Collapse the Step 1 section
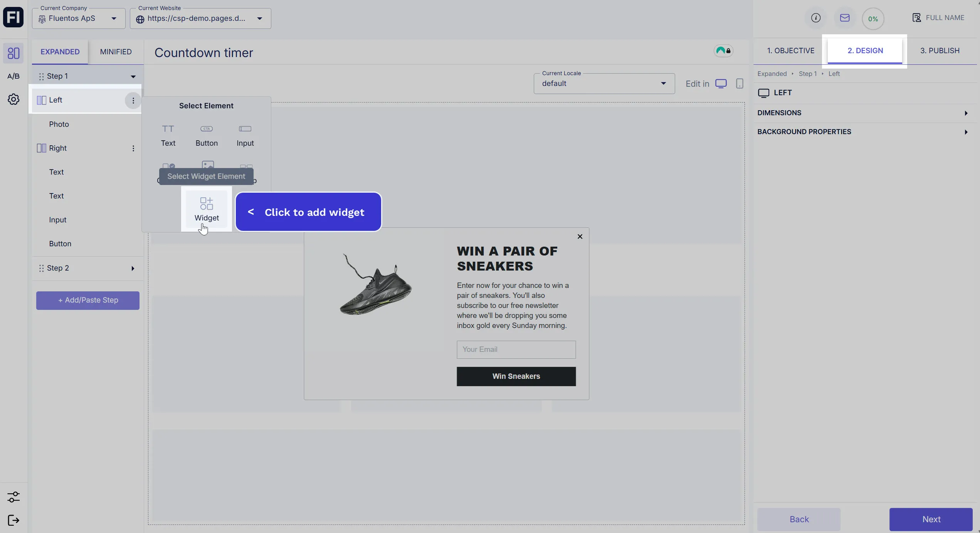Viewport: 980px width, 533px height. click(133, 76)
